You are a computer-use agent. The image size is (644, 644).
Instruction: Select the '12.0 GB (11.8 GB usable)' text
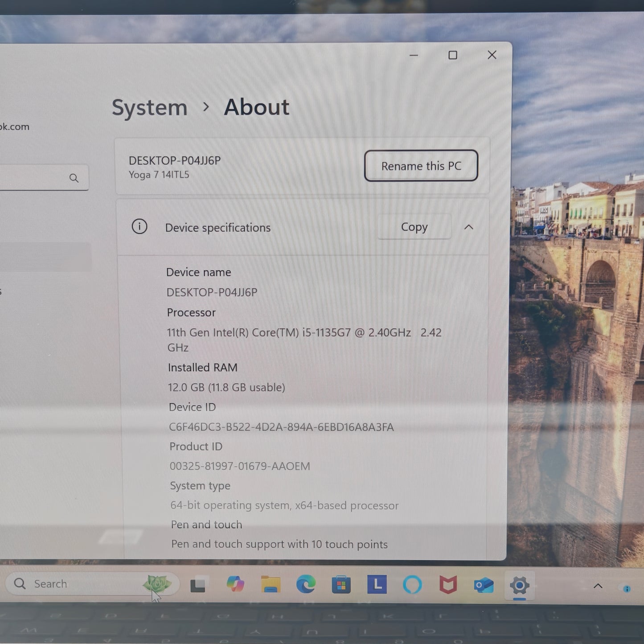226,387
